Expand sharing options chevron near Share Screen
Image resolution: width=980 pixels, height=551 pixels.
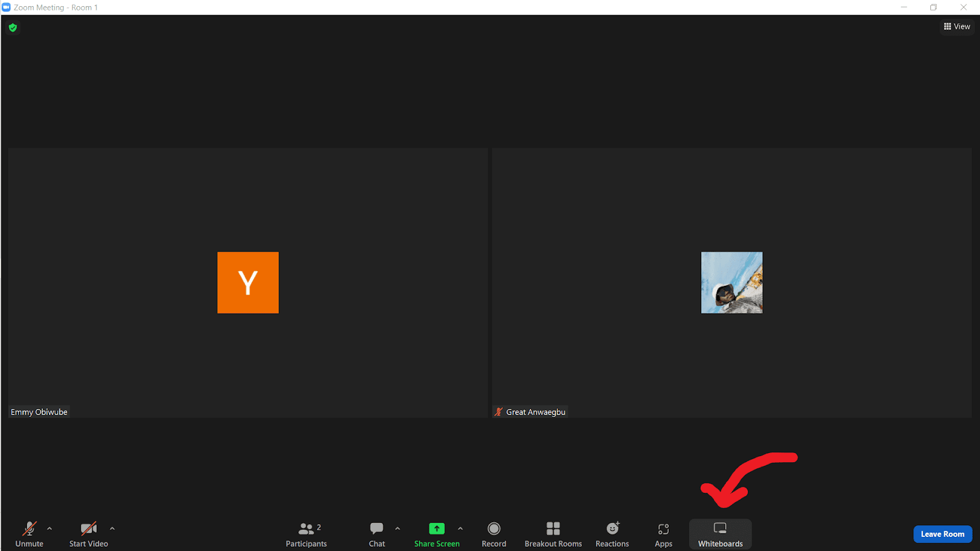[x=461, y=528]
